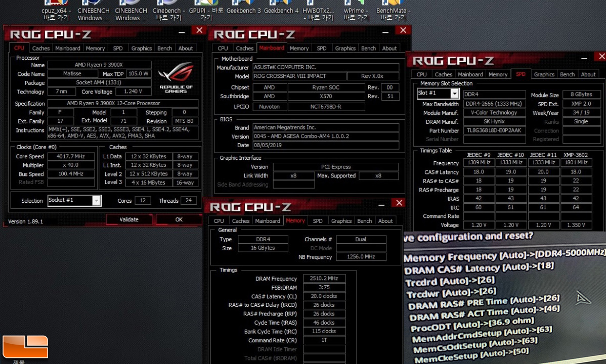Viewport: 606px width, 364px height.
Task: Select Bench tab in the Motherboard window
Action: 368,49
